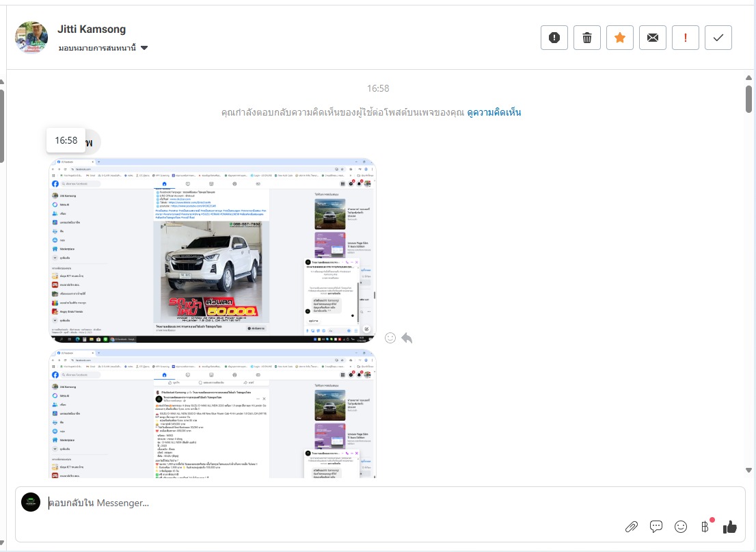
Task: Click the Jitti Kamsong contact name
Action: click(92, 29)
